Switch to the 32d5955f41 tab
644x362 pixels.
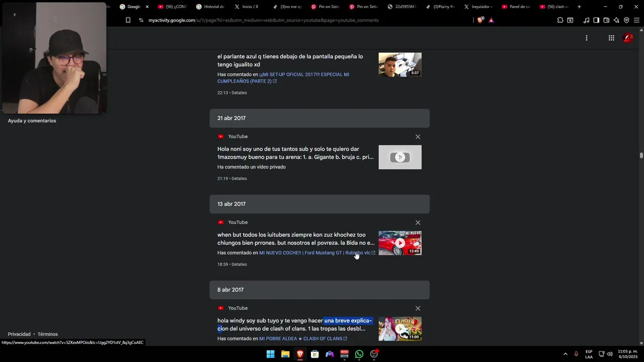point(401,7)
